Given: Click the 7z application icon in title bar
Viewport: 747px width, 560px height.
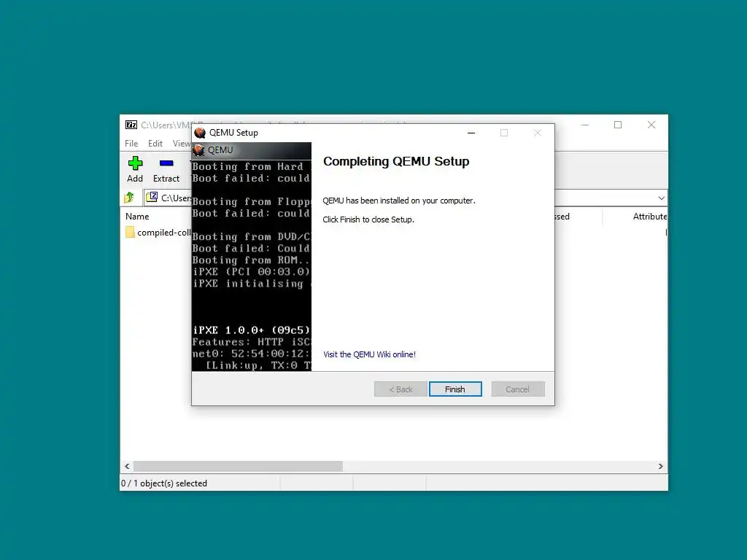Looking at the screenshot, I should pos(131,125).
